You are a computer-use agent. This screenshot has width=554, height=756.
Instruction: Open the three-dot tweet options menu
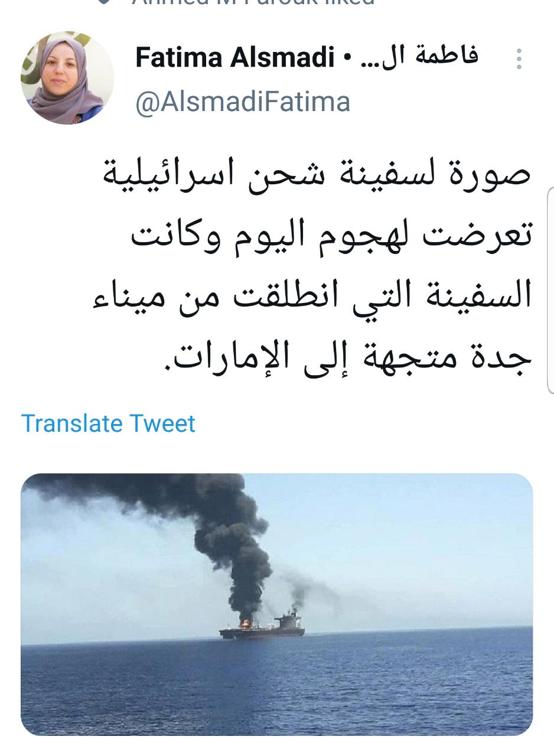(x=519, y=59)
